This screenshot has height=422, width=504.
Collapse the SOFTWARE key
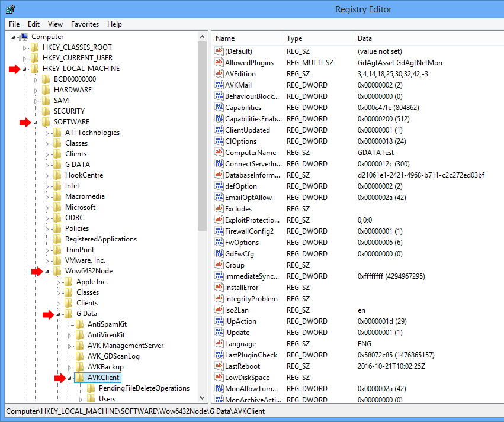pos(36,123)
